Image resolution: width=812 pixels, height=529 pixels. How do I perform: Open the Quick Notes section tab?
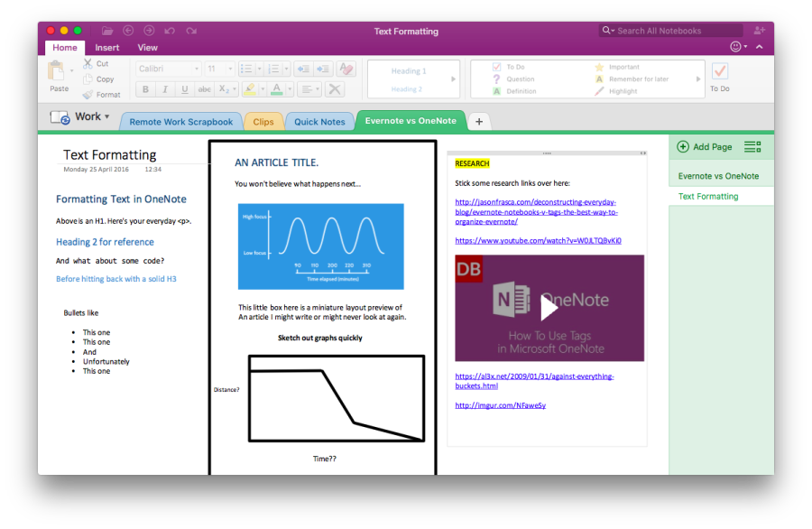(319, 122)
